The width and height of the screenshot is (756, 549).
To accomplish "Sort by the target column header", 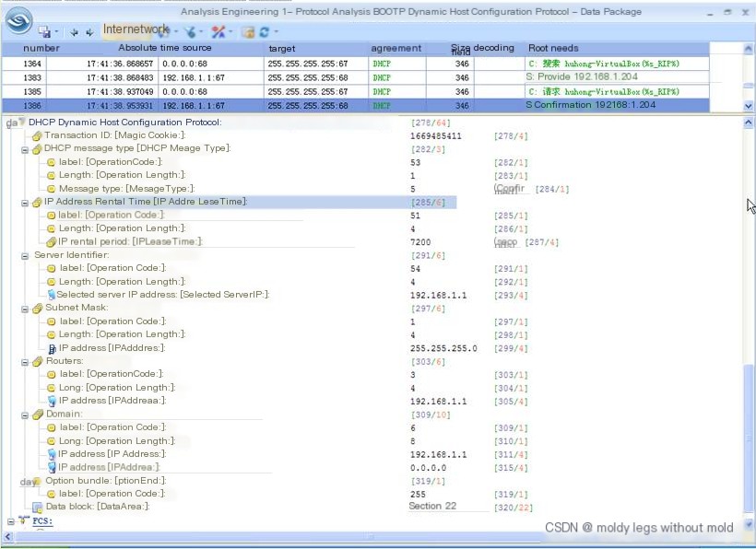I will point(282,49).
